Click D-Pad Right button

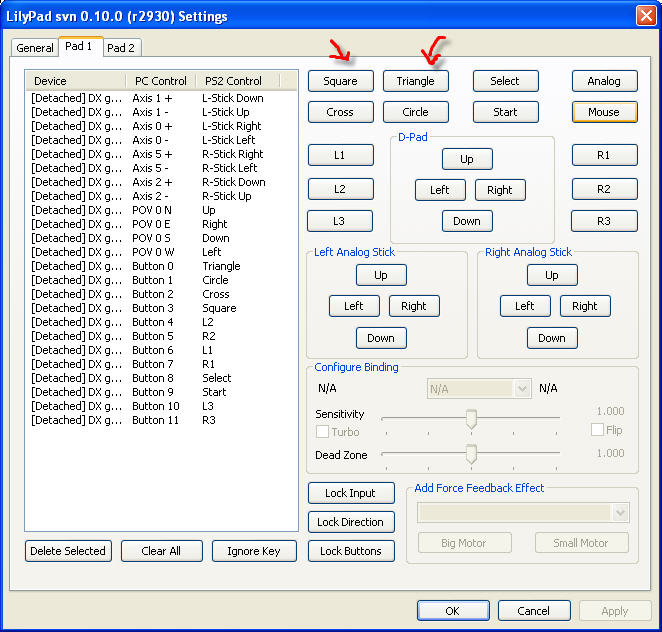(x=500, y=190)
